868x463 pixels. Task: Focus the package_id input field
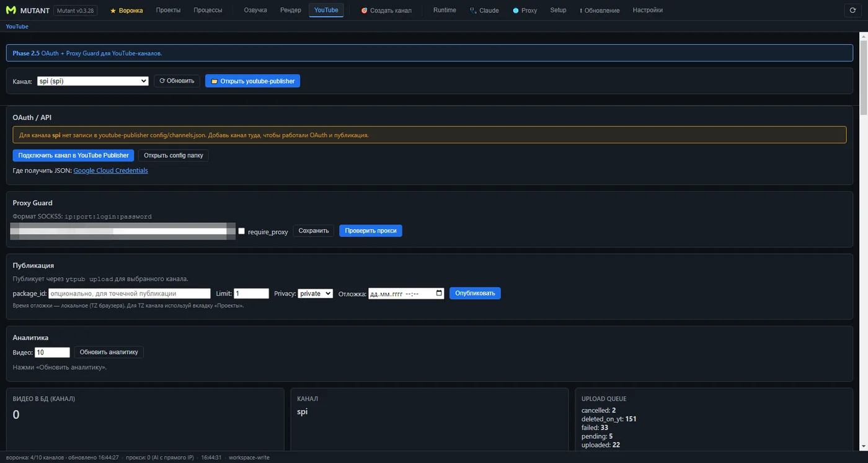130,294
